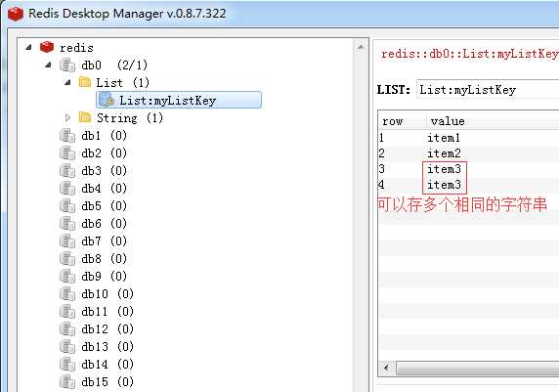
Task: Click the redis connection server icon
Action: [47, 47]
